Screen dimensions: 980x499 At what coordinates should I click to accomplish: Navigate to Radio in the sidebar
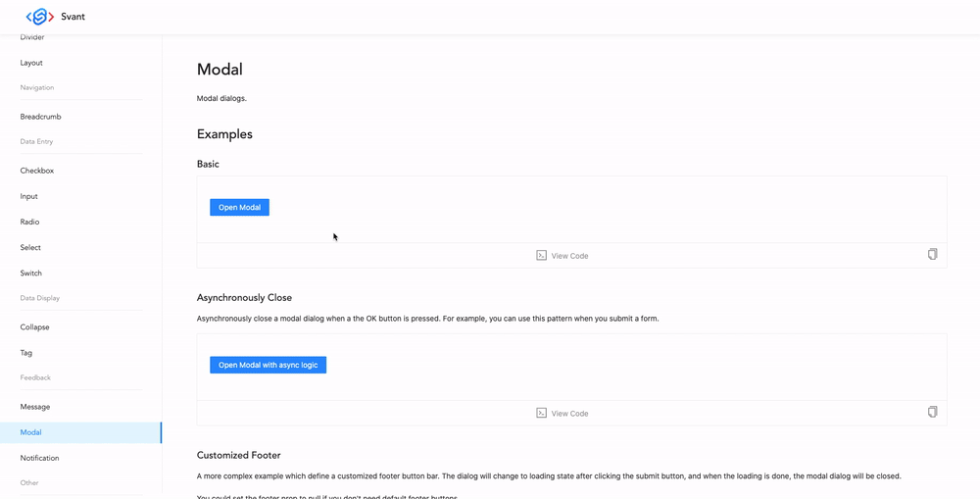click(30, 223)
